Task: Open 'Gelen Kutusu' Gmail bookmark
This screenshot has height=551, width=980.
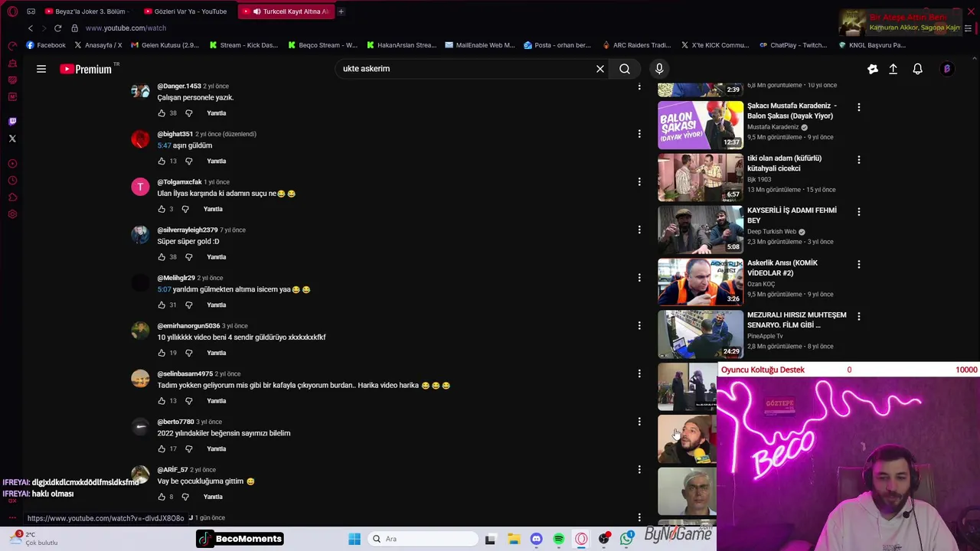Action: tap(165, 45)
